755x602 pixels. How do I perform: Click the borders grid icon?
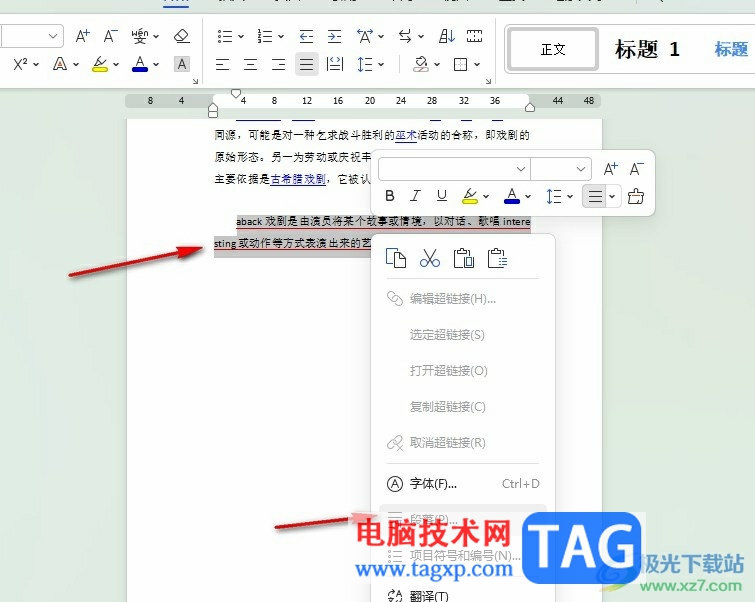(460, 64)
